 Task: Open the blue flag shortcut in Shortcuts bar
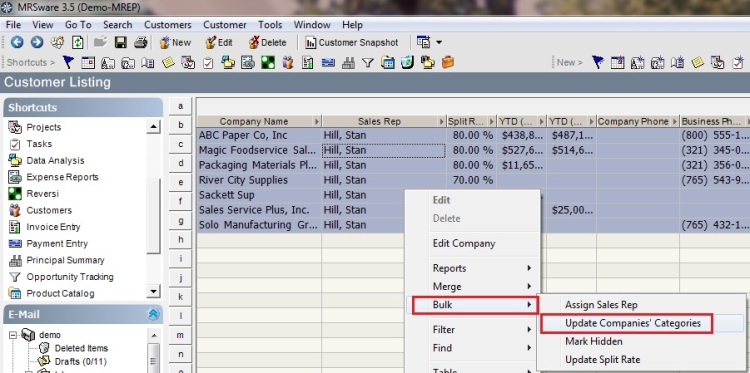coord(68,62)
